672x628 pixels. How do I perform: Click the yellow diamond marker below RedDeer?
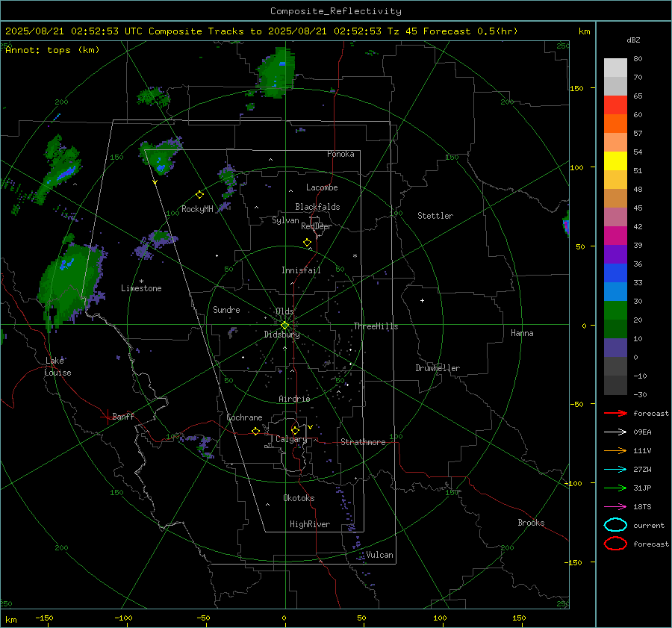(x=307, y=243)
